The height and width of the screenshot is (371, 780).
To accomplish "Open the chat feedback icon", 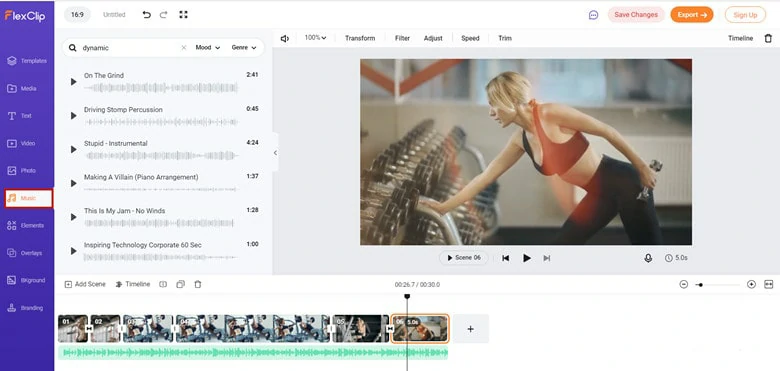I will coord(593,15).
